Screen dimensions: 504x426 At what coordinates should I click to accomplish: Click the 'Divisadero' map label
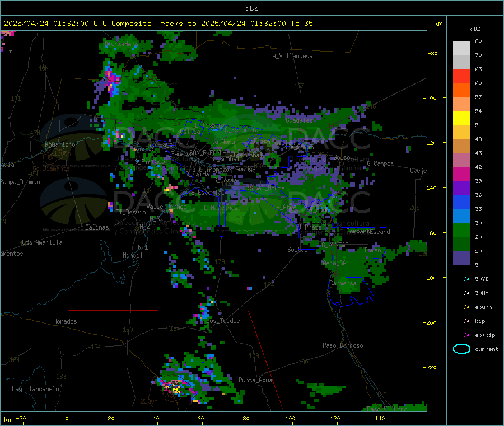coord(121,44)
